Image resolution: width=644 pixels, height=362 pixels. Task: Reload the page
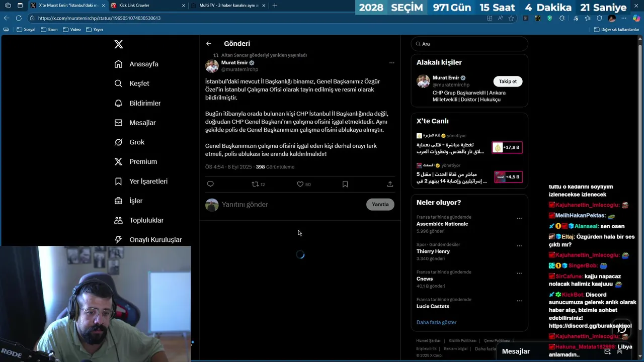19,18
